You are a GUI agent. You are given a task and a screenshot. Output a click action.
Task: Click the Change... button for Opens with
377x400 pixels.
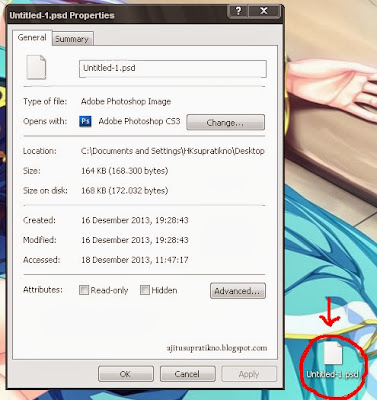(x=225, y=122)
